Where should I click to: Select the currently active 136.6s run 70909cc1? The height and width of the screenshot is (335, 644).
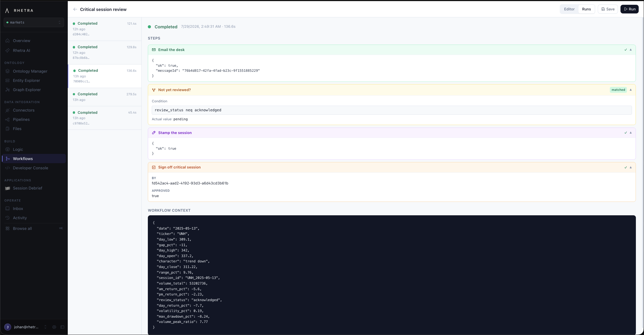click(x=105, y=76)
